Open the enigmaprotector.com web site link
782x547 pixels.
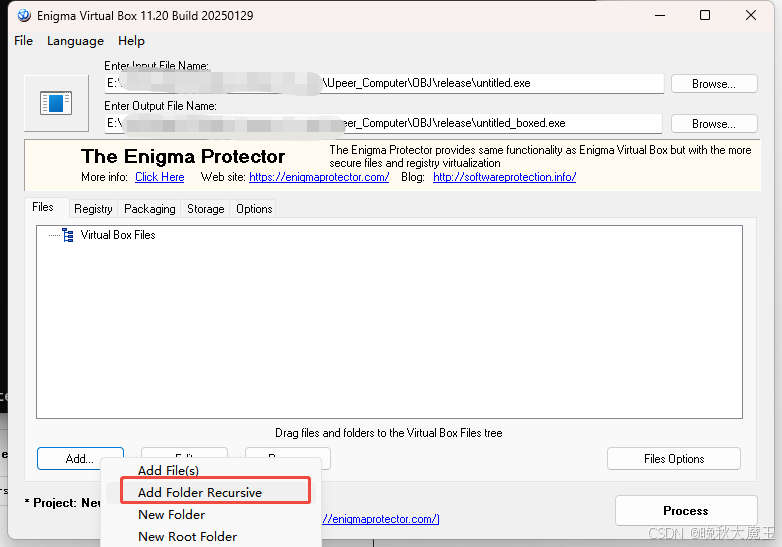coord(319,177)
